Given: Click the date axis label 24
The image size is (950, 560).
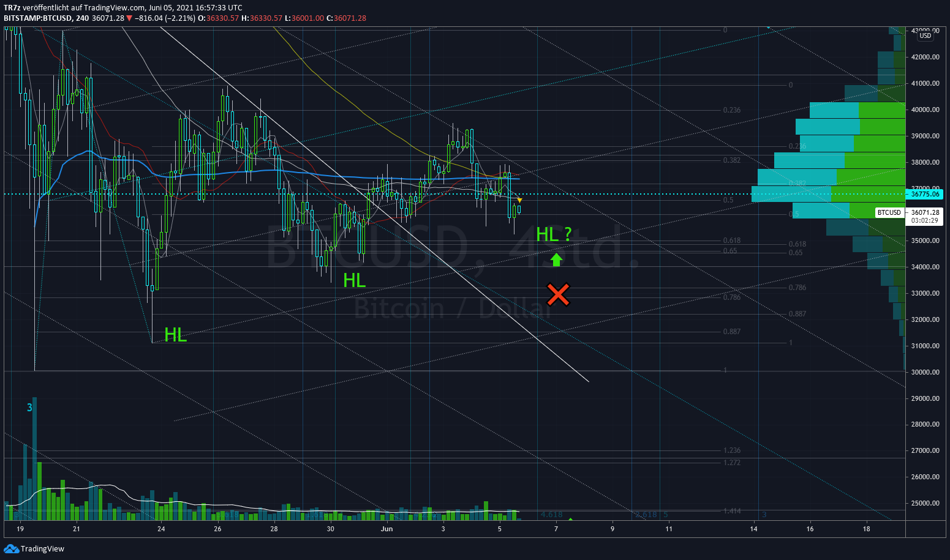Looking at the screenshot, I should 161,529.
